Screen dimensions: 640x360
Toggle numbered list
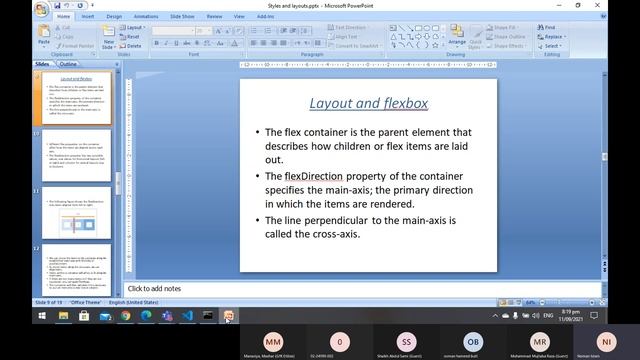click(x=268, y=31)
